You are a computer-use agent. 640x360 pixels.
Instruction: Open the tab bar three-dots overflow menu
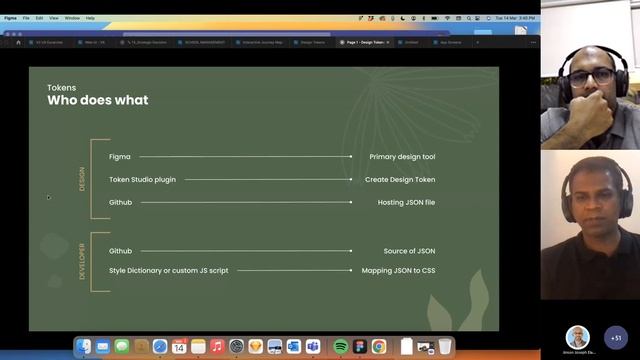tap(533, 42)
